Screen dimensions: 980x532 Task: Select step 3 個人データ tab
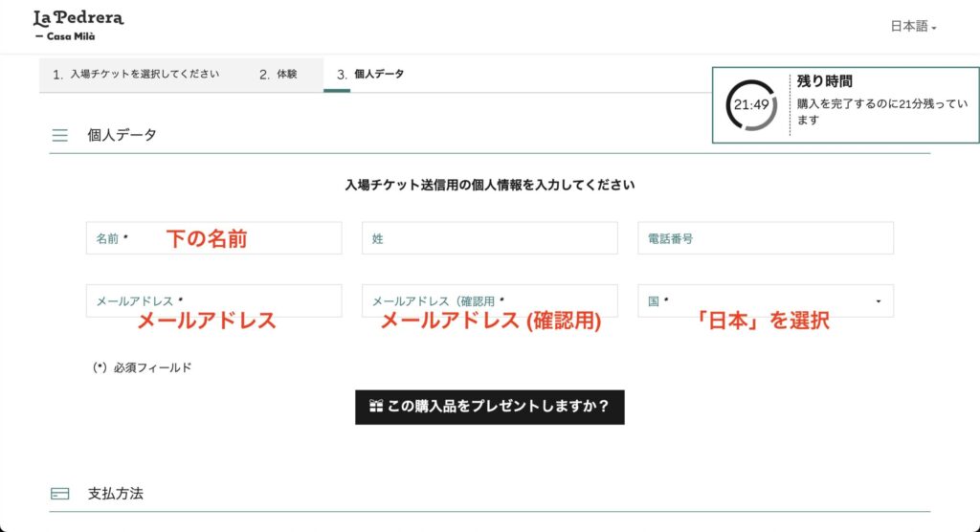[370, 74]
